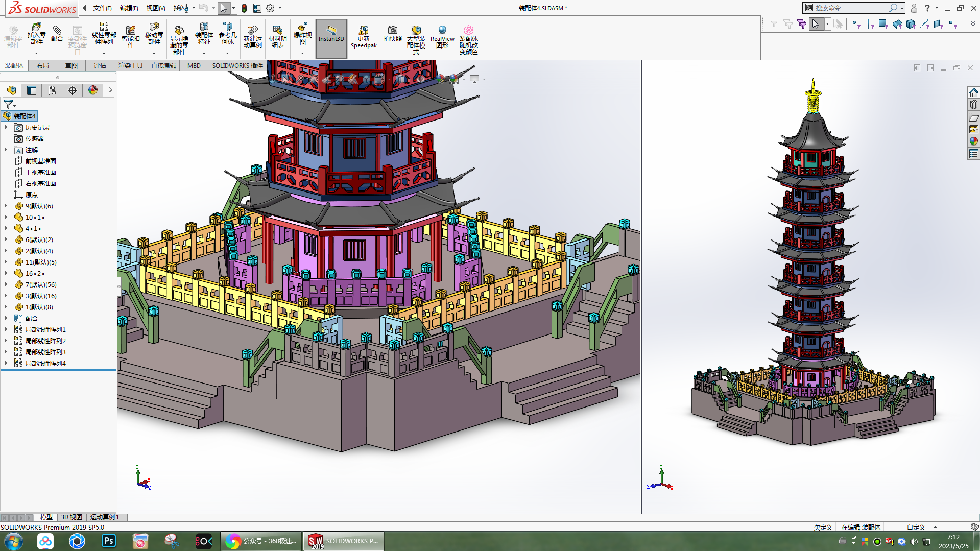
Task: Open the DisplayManager color sphere tab
Action: (x=93, y=90)
